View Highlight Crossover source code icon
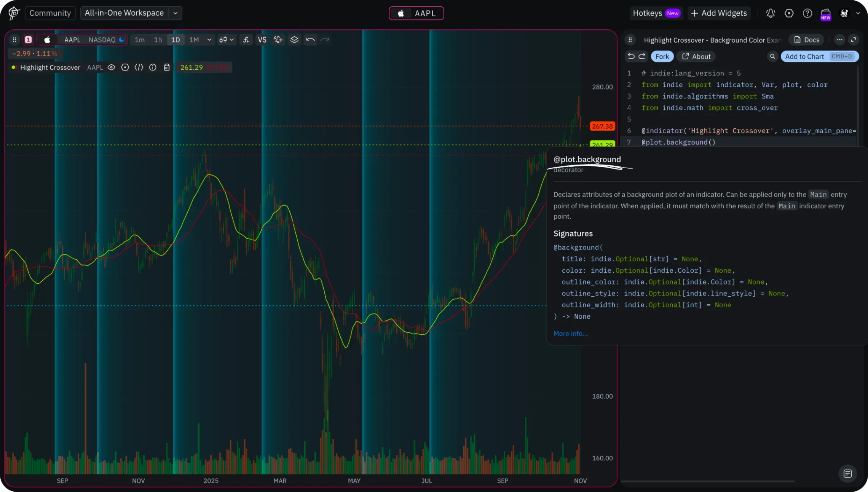The height and width of the screenshot is (492, 868). click(x=139, y=67)
